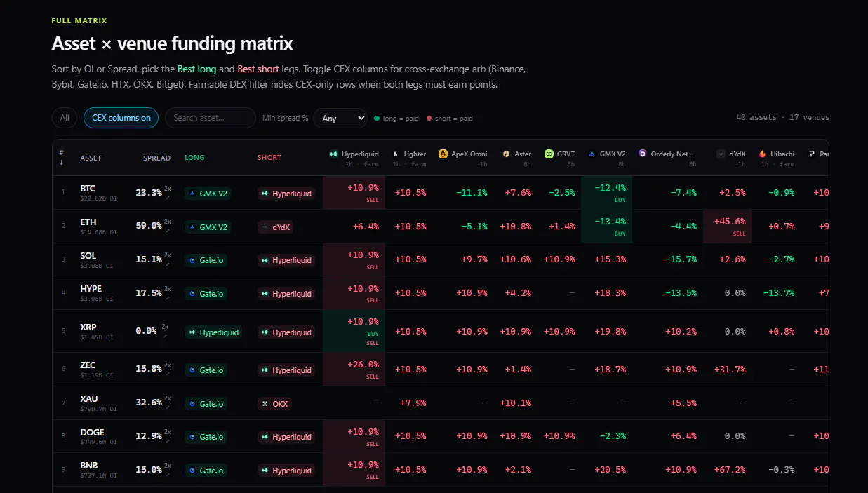Click the Aster logo in column header
Image resolution: width=868 pixels, height=493 pixels.
(x=506, y=154)
